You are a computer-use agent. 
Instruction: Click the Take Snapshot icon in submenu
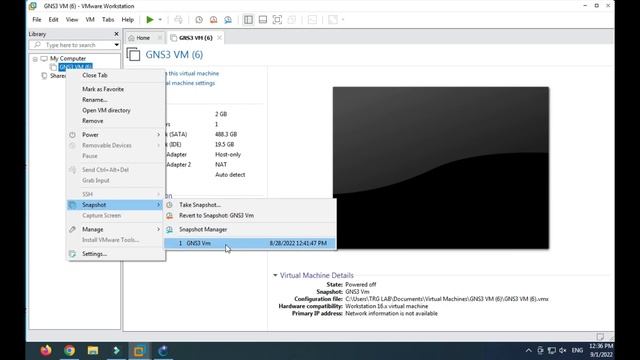[169, 205]
